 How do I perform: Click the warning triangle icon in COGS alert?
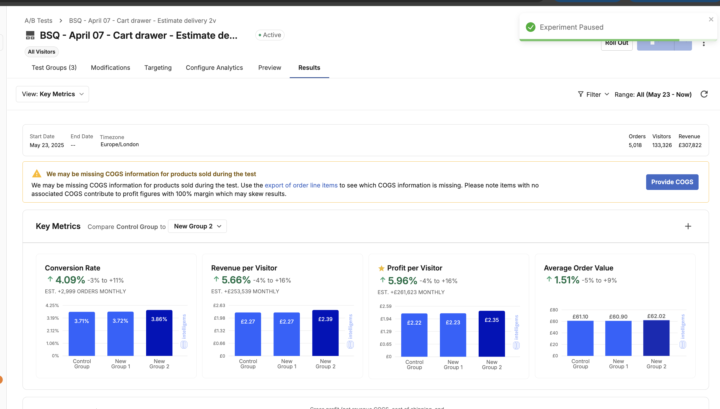click(36, 174)
